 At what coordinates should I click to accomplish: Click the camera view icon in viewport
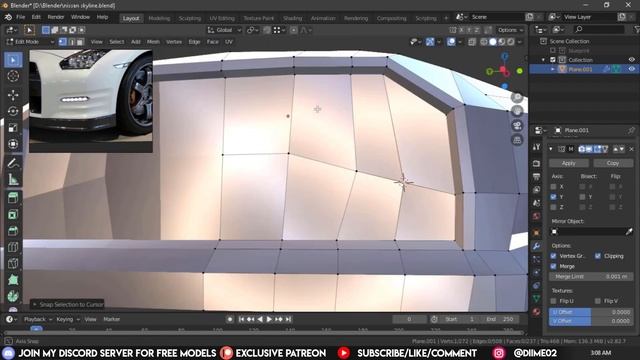pyautogui.click(x=517, y=125)
